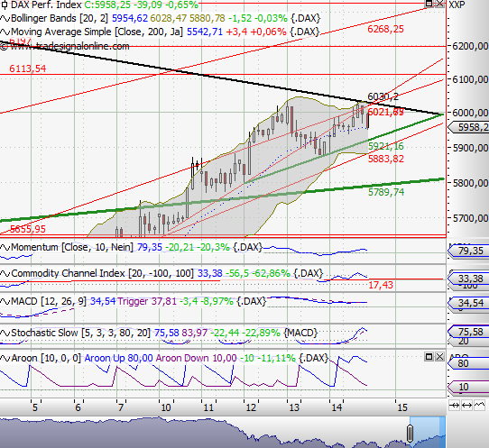Click the XXP label at top right
Viewport: 489px width, 448px height.
click(x=457, y=5)
